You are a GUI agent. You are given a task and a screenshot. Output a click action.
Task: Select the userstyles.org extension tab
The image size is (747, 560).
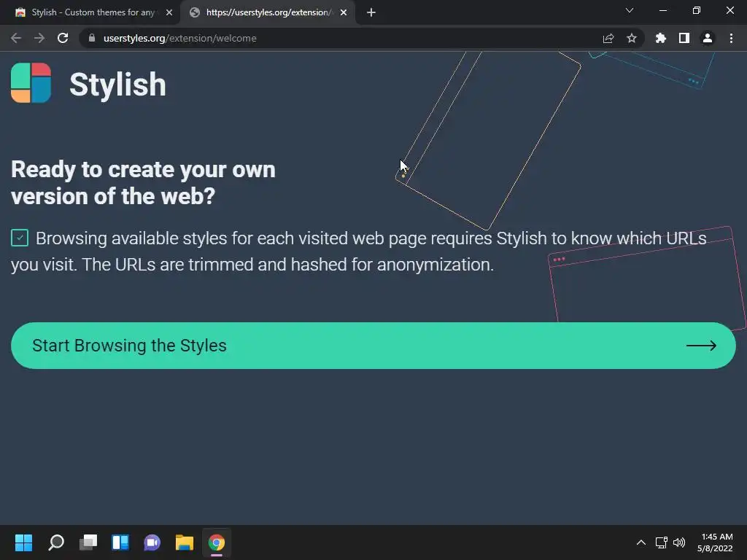267,12
